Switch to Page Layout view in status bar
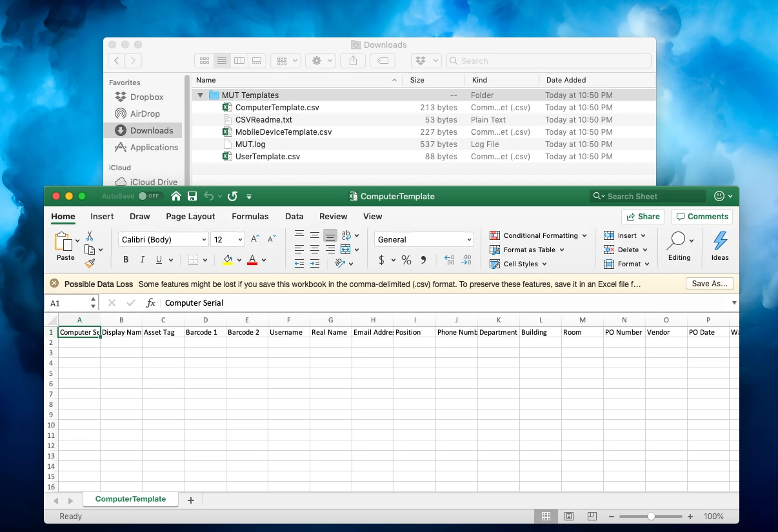 pos(569,517)
